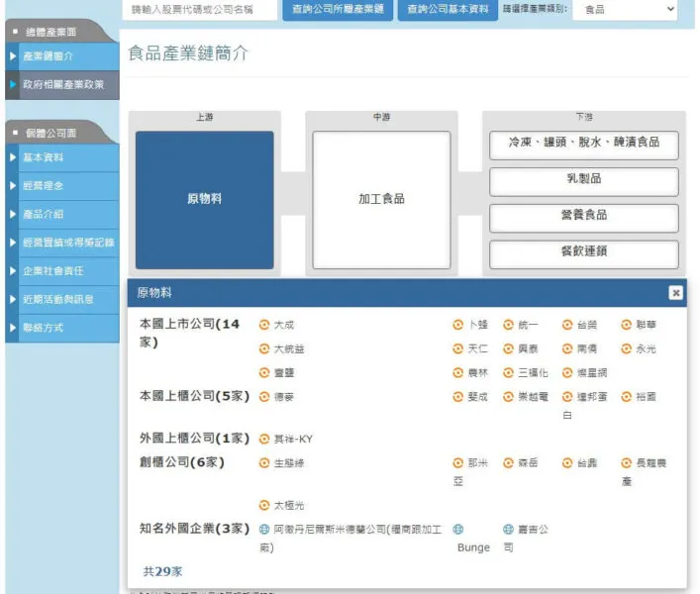Click the orange icon beside 崇越電
The image size is (700, 594).
click(x=508, y=397)
